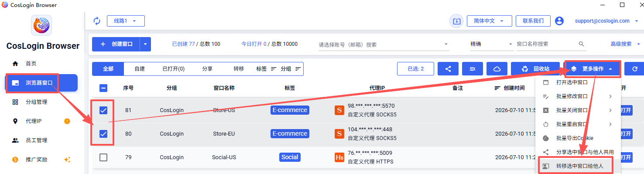644x174 pixels.
Task: Click the refresh sync icon beside 线路1
Action: click(97, 21)
